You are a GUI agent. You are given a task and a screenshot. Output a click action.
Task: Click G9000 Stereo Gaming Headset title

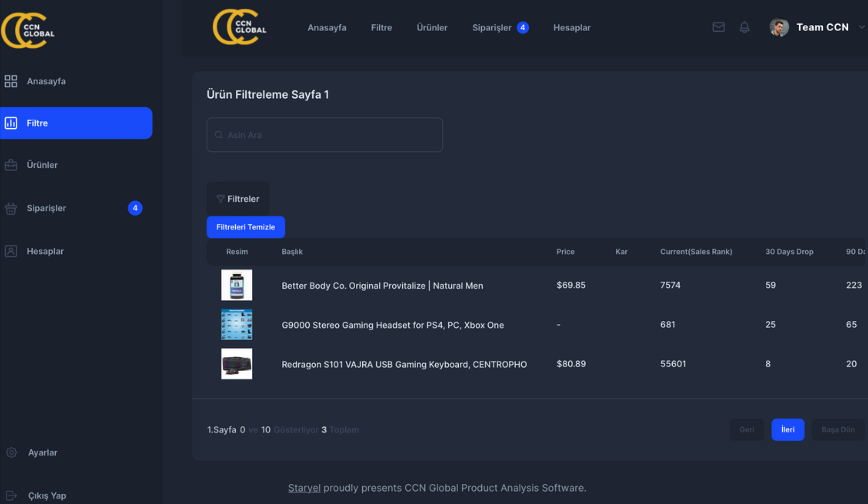pyautogui.click(x=392, y=325)
